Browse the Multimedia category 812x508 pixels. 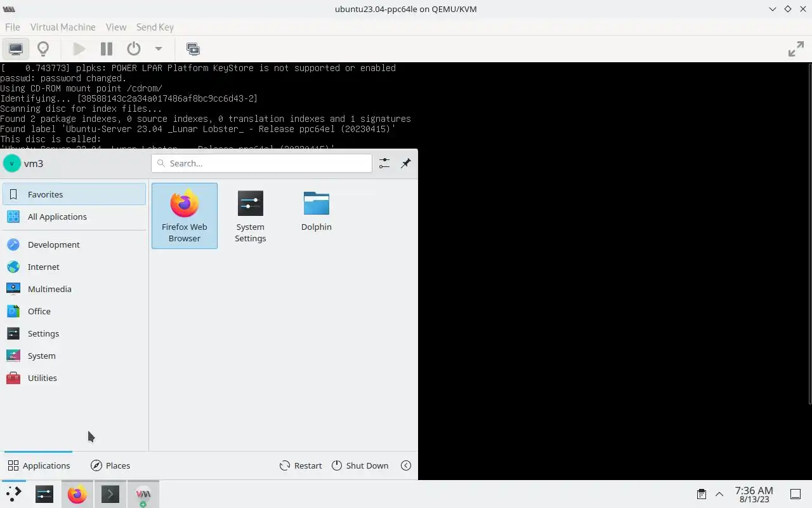click(74, 289)
